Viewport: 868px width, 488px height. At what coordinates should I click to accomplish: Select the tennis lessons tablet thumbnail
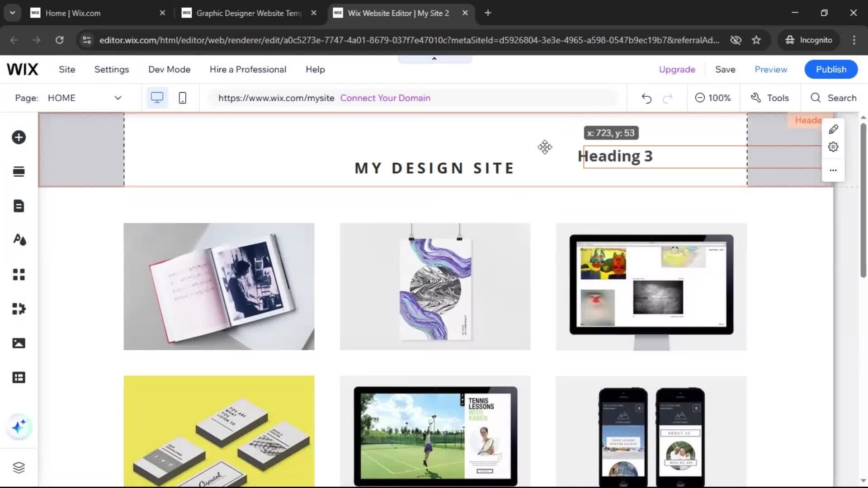(x=435, y=432)
